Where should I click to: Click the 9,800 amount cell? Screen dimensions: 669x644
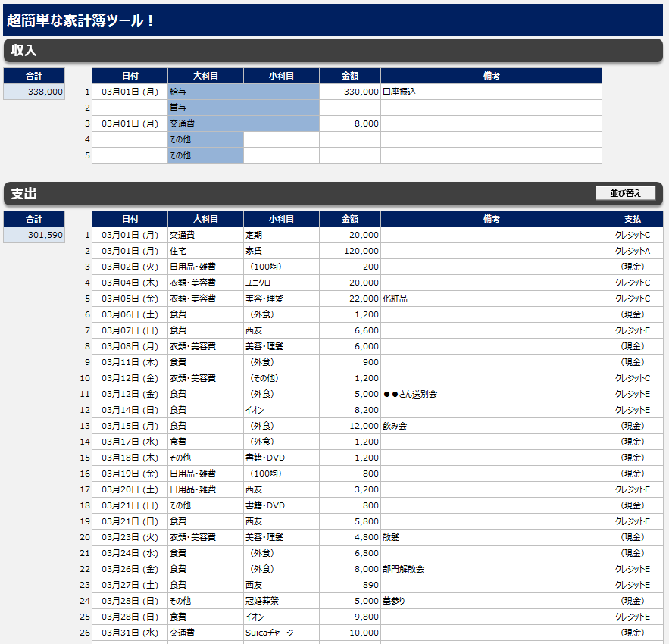point(350,617)
